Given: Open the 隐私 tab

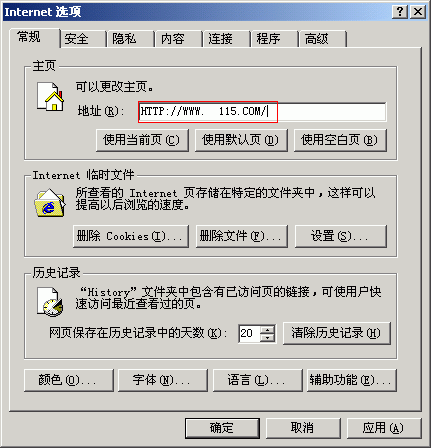Looking at the screenshot, I should [124, 39].
